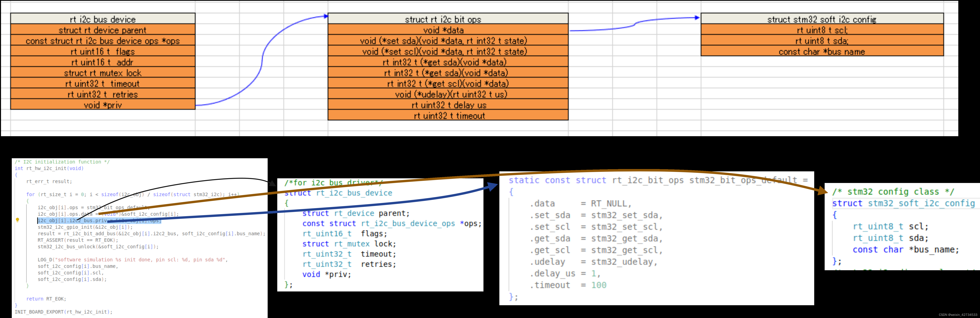Screen dimensions: 980x318
Task: Click the 'return RT_EOK;' statement
Action: pos(46,299)
